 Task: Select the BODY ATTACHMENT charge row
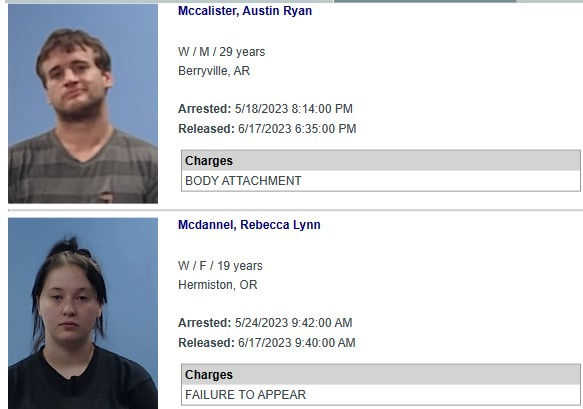tap(381, 181)
